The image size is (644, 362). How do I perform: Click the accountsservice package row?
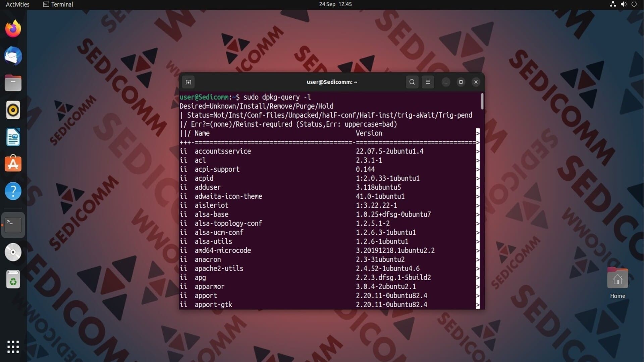328,152
